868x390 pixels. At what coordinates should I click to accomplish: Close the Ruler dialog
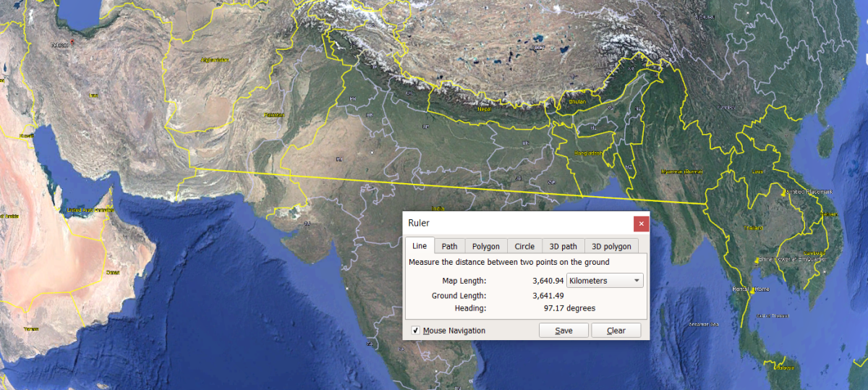point(640,224)
